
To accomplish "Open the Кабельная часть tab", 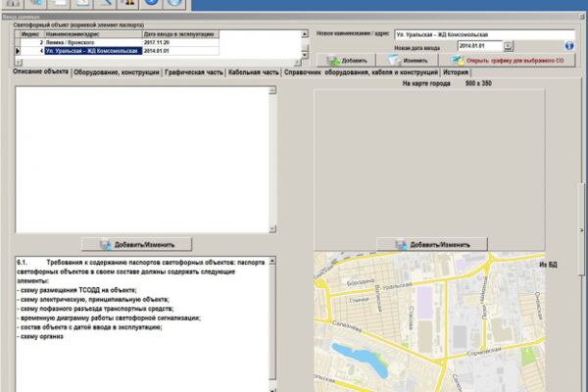I will pos(253,73).
